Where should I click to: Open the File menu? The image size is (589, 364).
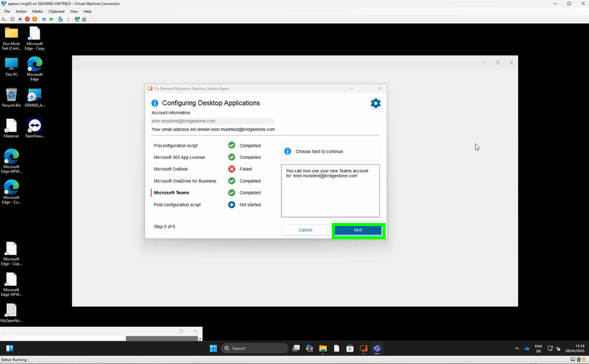7,11
